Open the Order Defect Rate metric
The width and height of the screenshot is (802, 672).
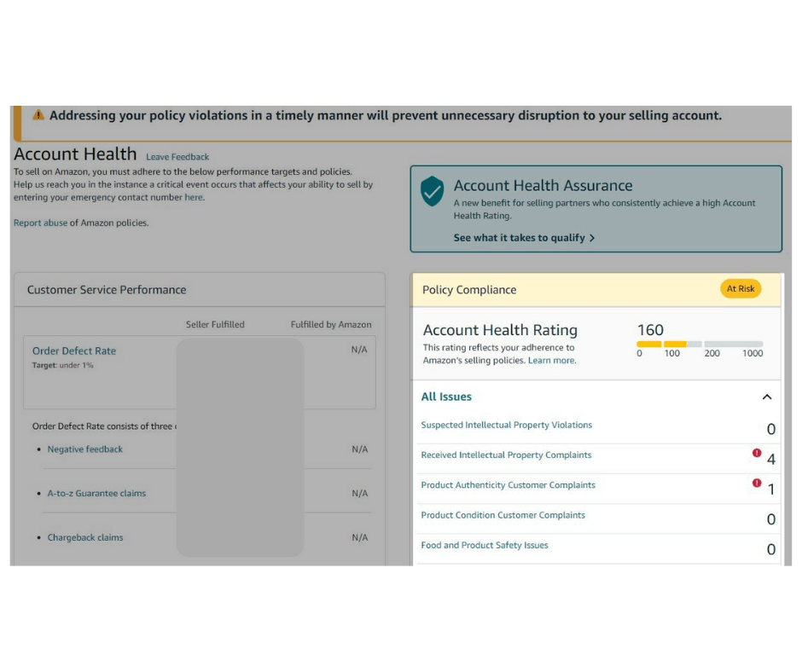(74, 351)
